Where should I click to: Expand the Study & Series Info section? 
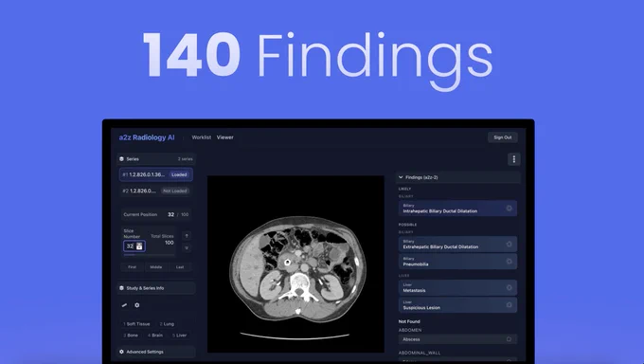pos(156,288)
